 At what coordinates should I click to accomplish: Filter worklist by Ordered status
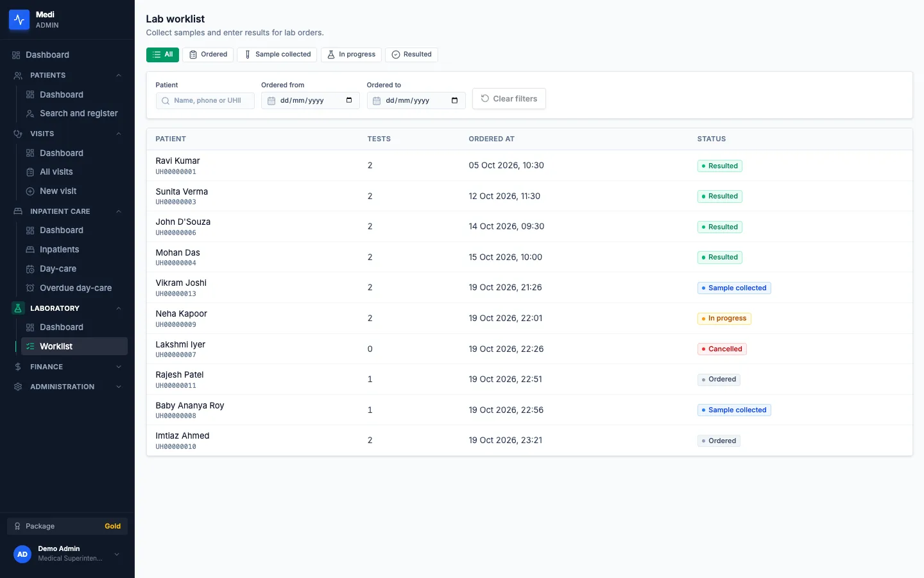208,55
